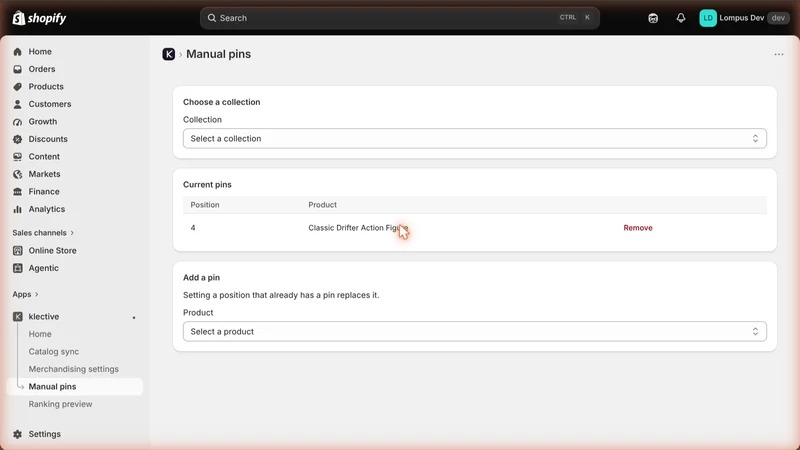Click the Product column header
800x450 pixels.
pos(322,205)
